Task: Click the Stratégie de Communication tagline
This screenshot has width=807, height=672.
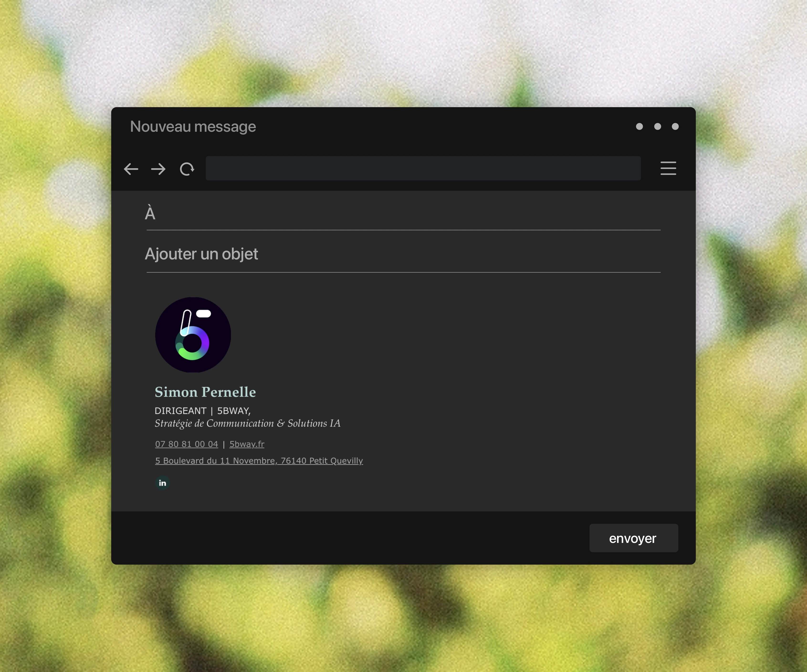Action: (x=247, y=423)
